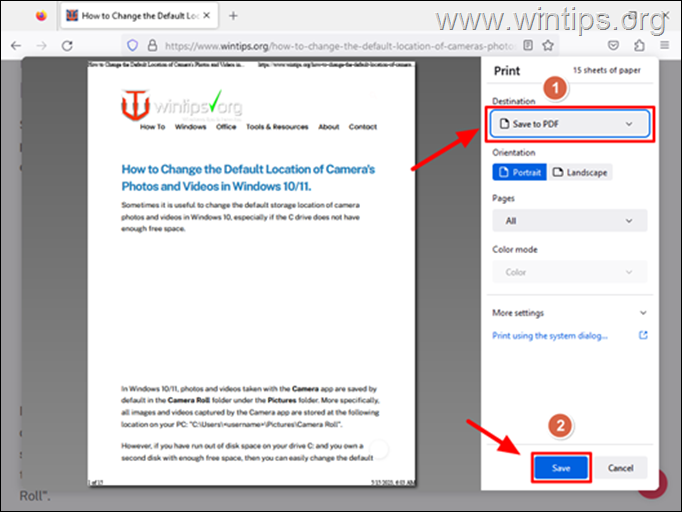Reload the current page

(67, 45)
